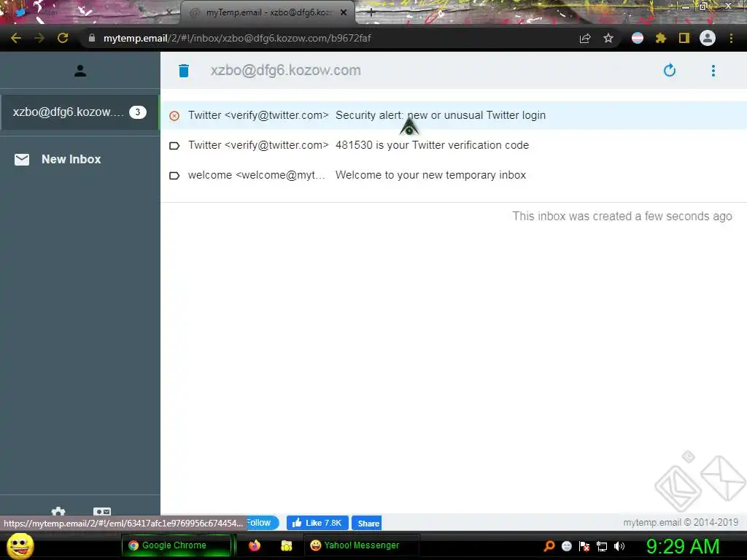This screenshot has width=747, height=560.
Task: Click the striped flag extension icon
Action: [638, 38]
